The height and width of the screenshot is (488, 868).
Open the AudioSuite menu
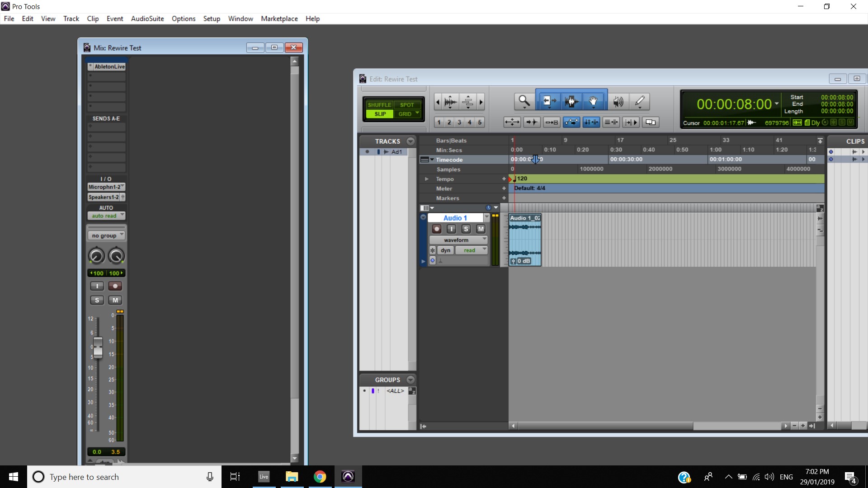pos(147,19)
